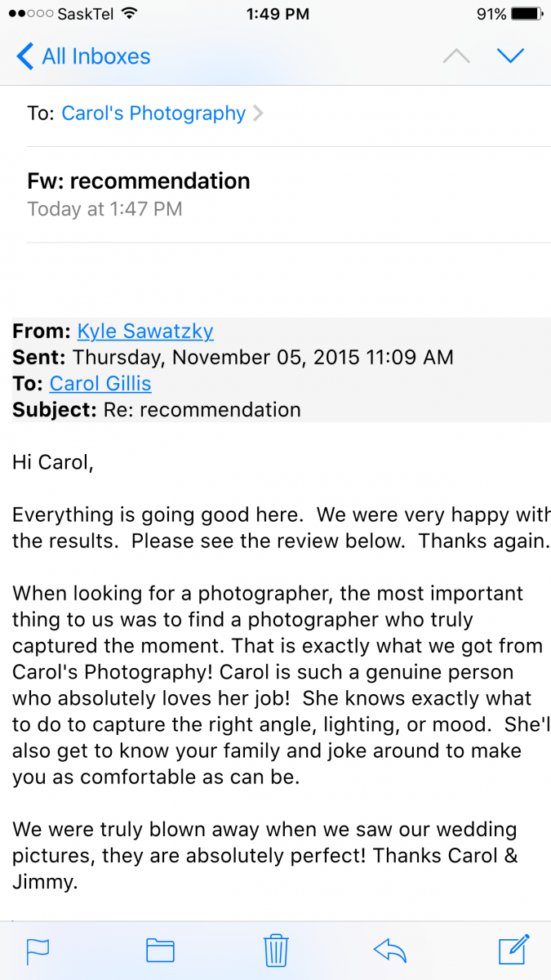Expand recipient details chevron after Carol's Photography
The height and width of the screenshot is (980, 551).
(258, 114)
